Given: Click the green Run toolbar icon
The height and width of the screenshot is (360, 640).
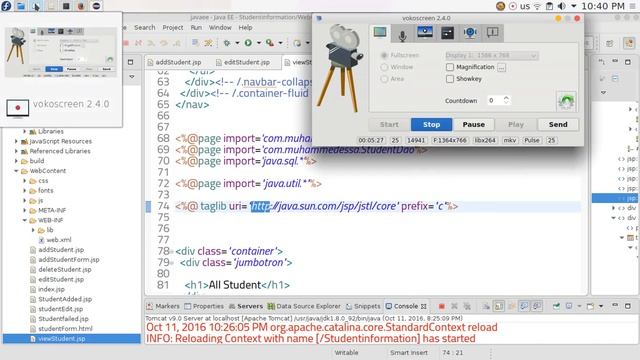Looking at the screenshot, I should point(248,42).
